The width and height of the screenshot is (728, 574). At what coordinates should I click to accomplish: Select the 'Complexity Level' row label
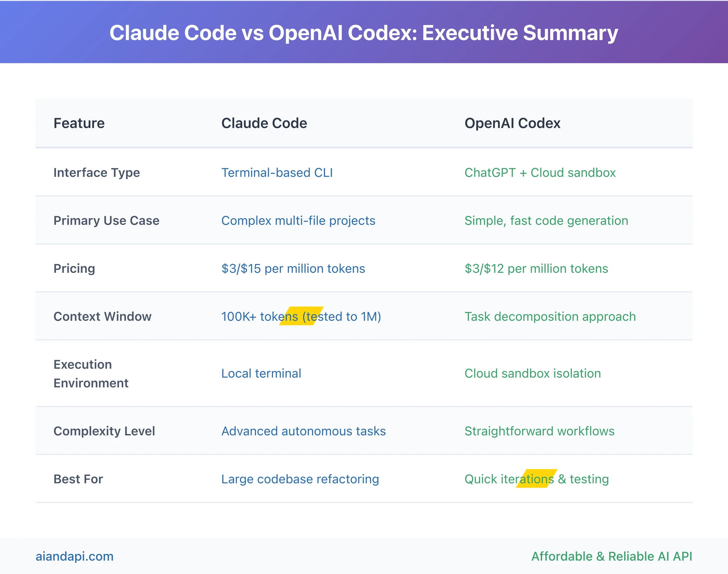[104, 431]
